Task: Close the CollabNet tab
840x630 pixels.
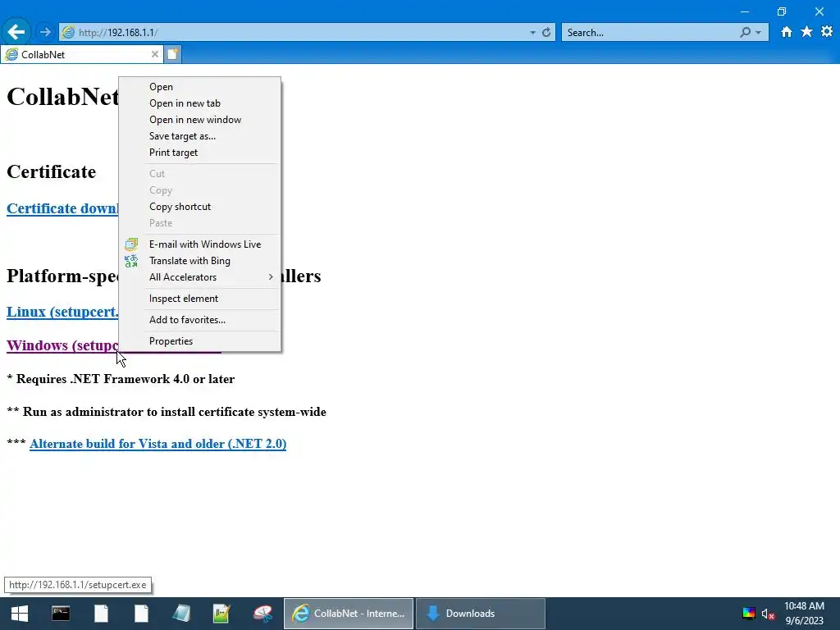Action: pos(154,54)
